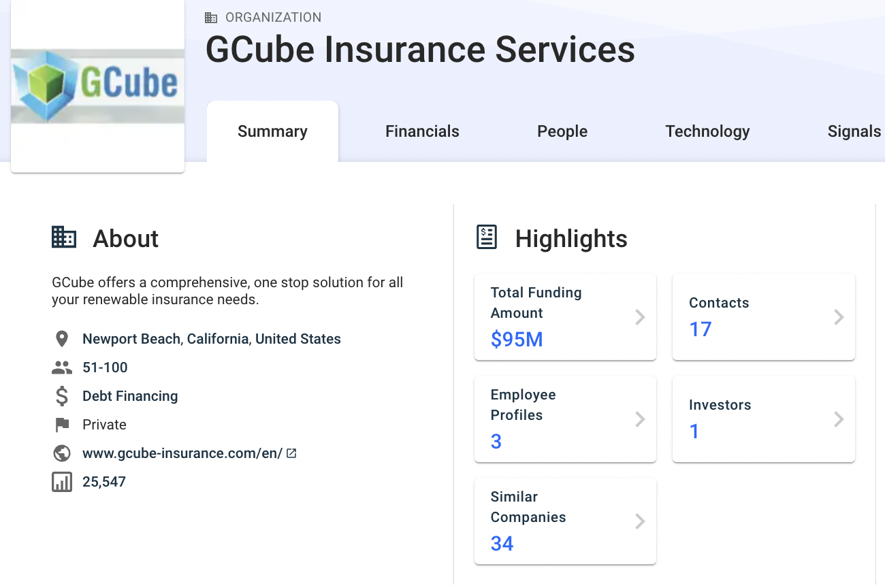This screenshot has height=588, width=885.
Task: Expand the Contacts card chevron
Action: click(x=839, y=317)
